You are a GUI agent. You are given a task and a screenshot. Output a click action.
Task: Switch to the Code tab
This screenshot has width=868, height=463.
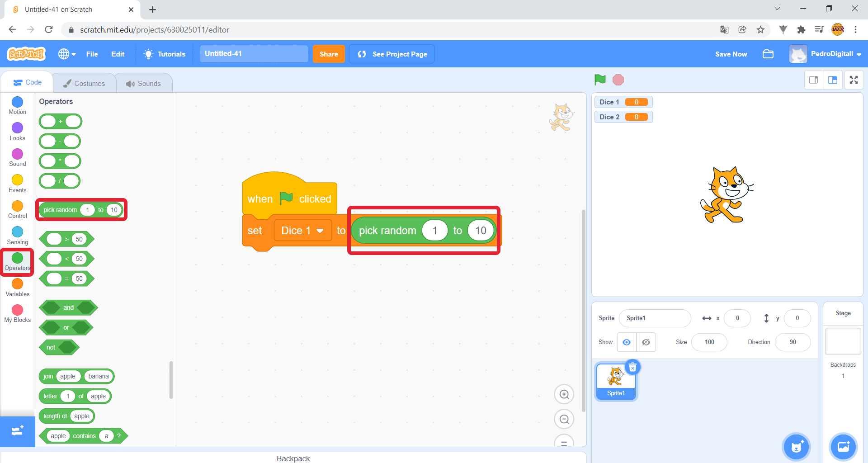point(27,82)
